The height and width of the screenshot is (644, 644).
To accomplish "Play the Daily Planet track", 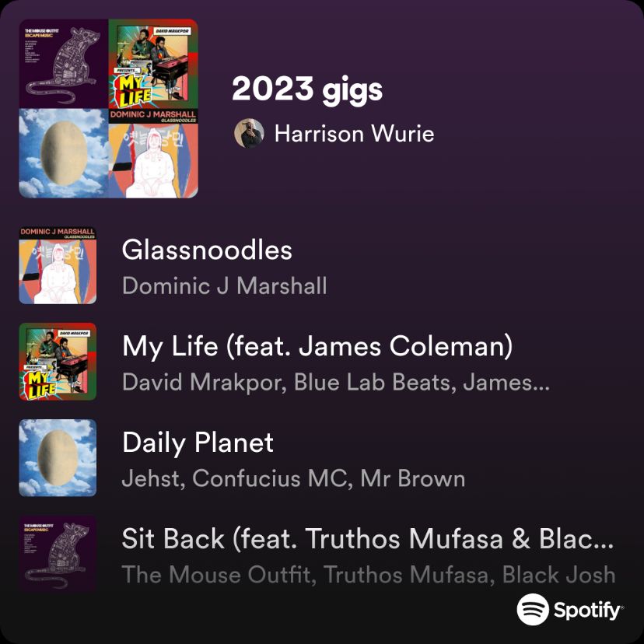I will 198,443.
